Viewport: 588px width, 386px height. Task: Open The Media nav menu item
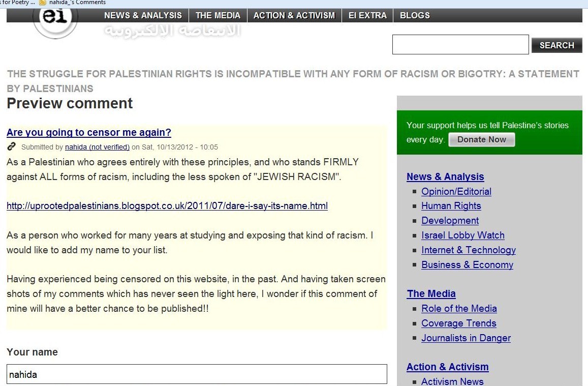click(x=218, y=15)
